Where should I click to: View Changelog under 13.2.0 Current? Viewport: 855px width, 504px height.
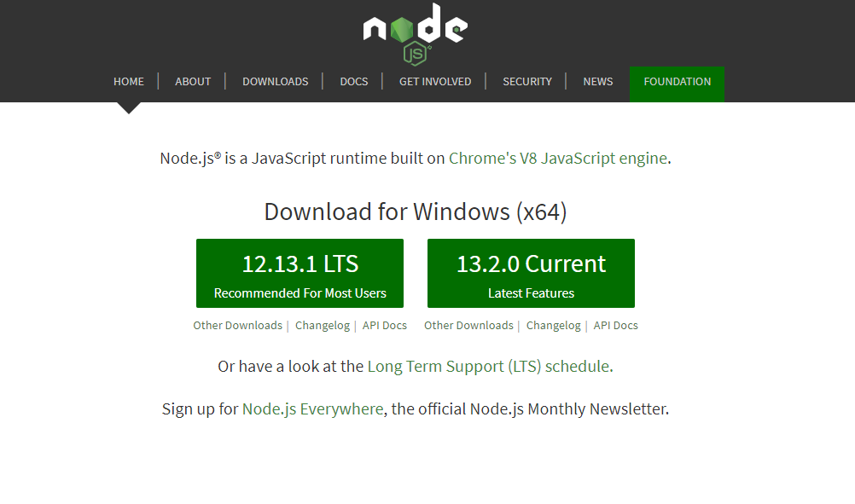click(x=554, y=325)
